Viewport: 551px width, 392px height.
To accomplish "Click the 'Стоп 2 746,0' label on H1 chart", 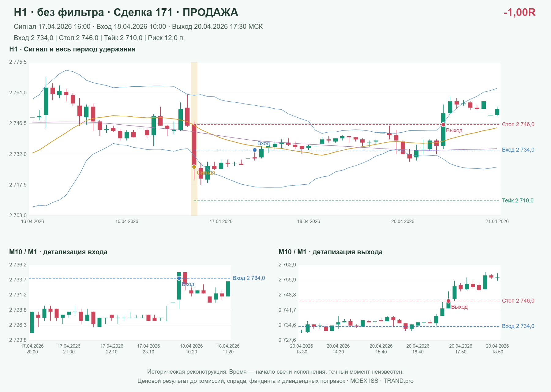I will pos(518,124).
